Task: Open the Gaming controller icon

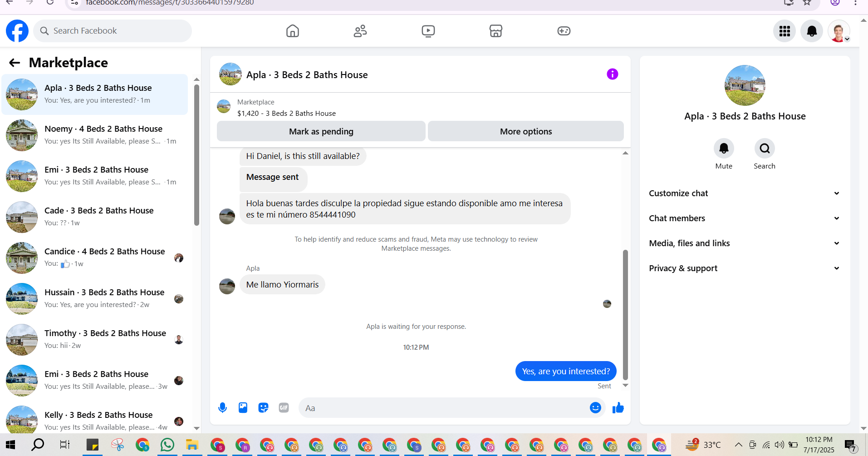Action: coord(564,31)
